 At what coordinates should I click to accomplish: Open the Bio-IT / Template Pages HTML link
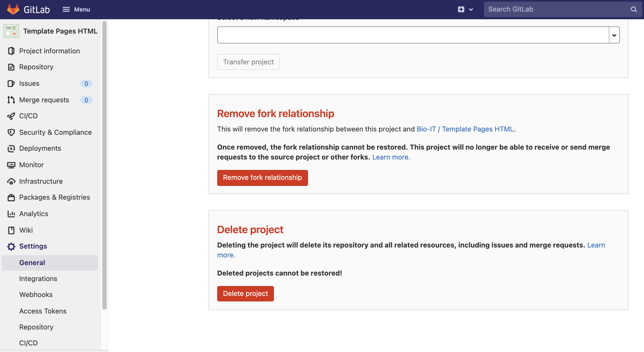465,129
